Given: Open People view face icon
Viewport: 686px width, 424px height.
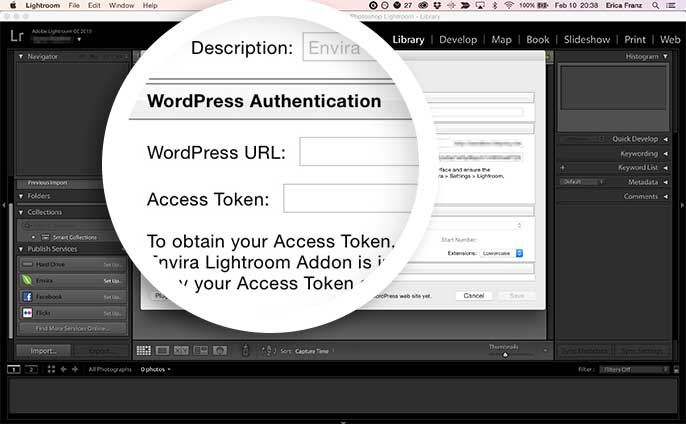Looking at the screenshot, I should tap(220, 350).
